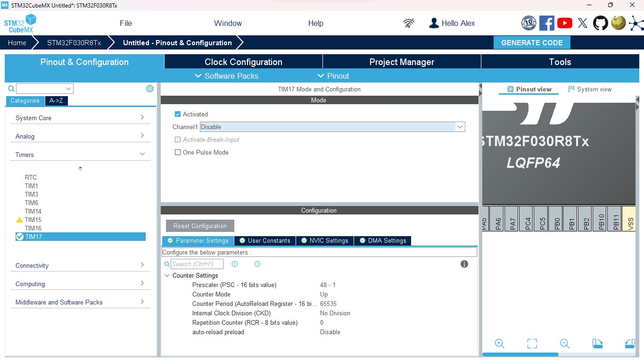Click the green check icon on TIM17
Viewport: 644px width, 362px height.
click(20, 237)
